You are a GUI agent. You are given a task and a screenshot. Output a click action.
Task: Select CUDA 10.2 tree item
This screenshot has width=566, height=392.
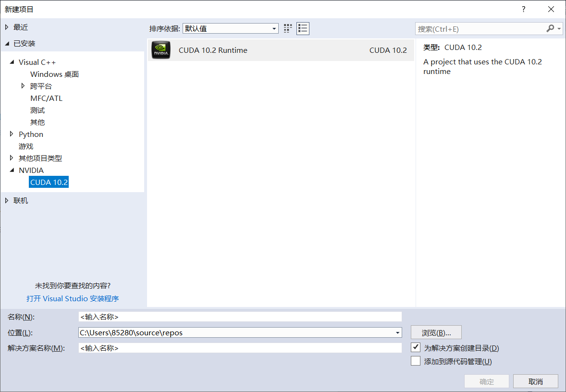49,182
